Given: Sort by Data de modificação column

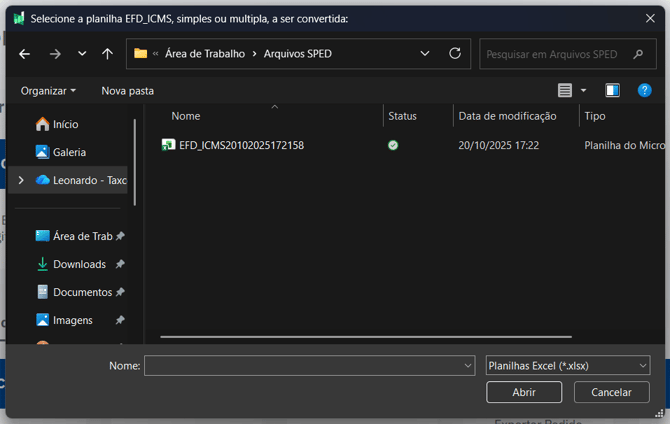Looking at the screenshot, I should point(507,116).
